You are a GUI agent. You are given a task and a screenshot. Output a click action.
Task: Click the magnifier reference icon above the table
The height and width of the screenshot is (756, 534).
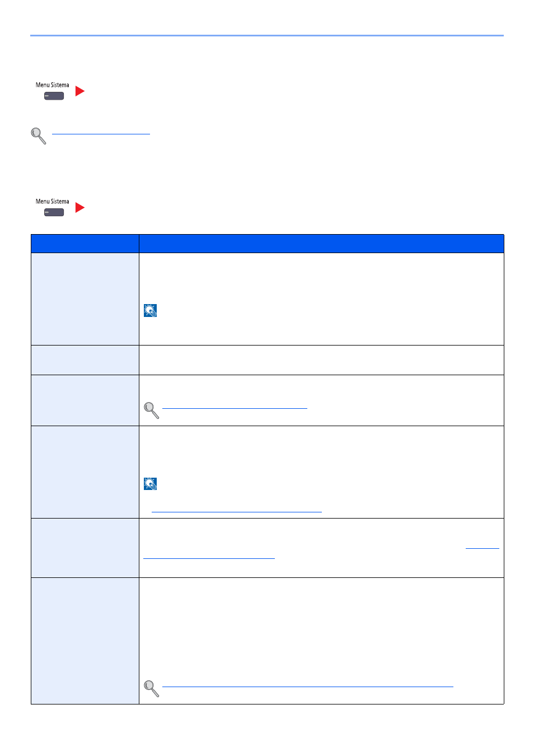coord(38,136)
